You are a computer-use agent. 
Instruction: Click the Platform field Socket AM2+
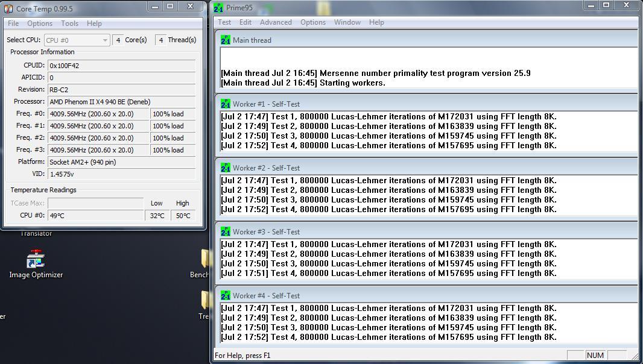click(x=121, y=162)
